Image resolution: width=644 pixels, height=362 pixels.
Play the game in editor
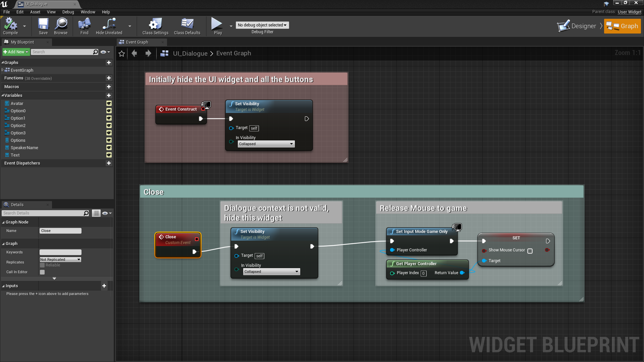click(218, 26)
